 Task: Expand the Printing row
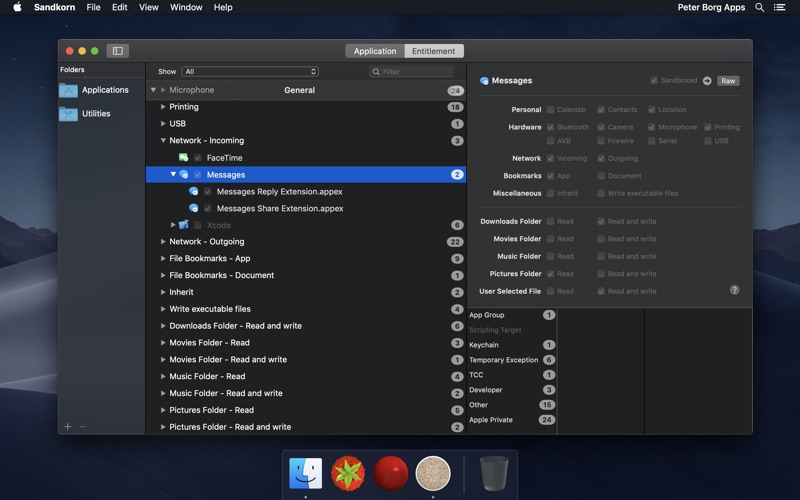(x=163, y=107)
